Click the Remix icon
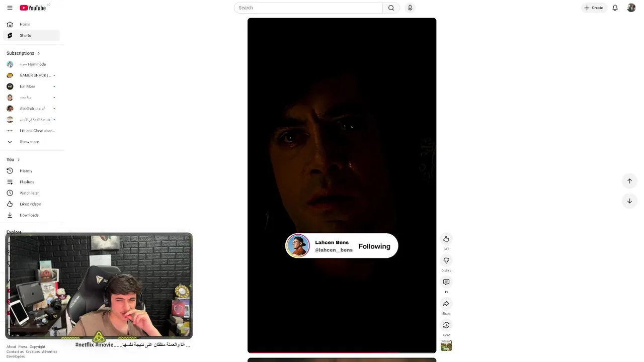The width and height of the screenshot is (644, 362). tap(446, 325)
